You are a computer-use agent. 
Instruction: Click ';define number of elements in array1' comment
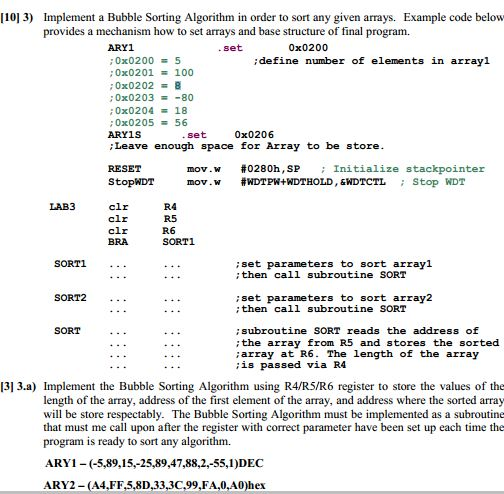(x=371, y=61)
